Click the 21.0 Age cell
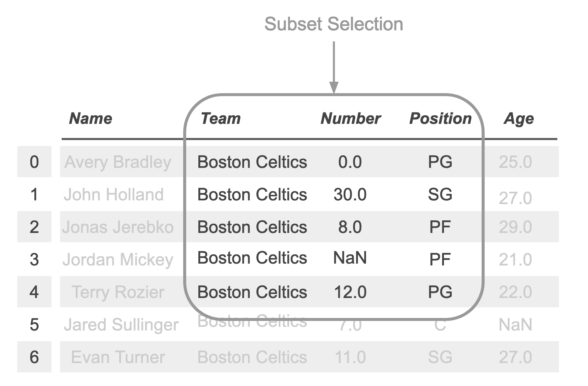The image size is (588, 386). pyautogui.click(x=515, y=260)
